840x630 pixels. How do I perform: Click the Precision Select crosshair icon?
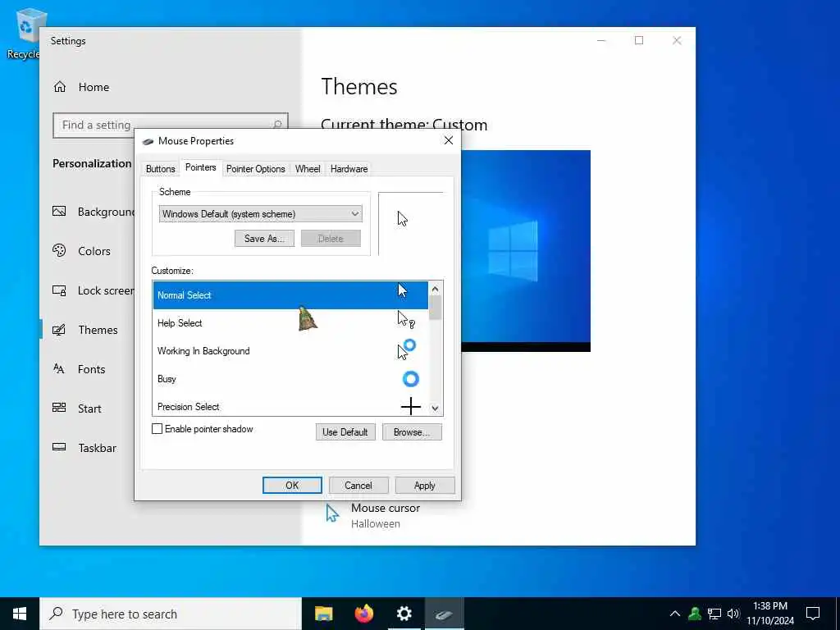[x=410, y=407]
